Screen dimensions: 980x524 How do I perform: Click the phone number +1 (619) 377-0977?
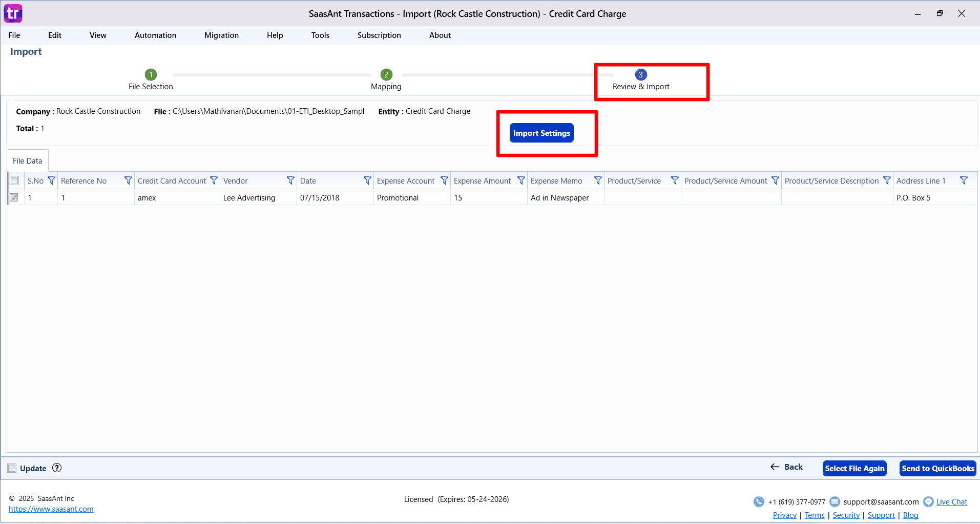point(797,502)
